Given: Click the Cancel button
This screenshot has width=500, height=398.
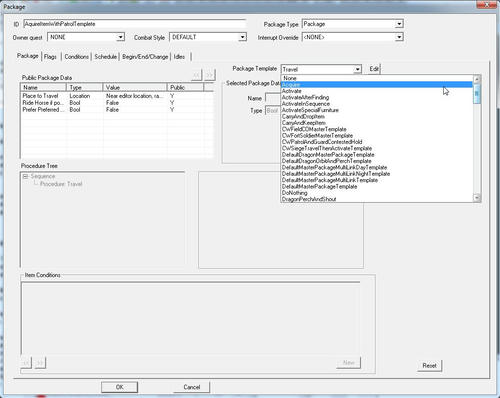Looking at the screenshot, I should coord(192,387).
